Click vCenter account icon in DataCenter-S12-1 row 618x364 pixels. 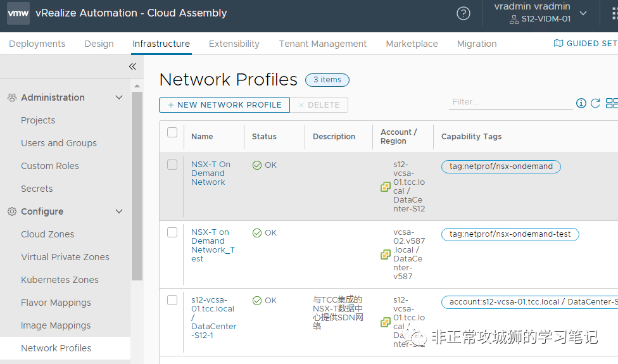click(x=386, y=322)
